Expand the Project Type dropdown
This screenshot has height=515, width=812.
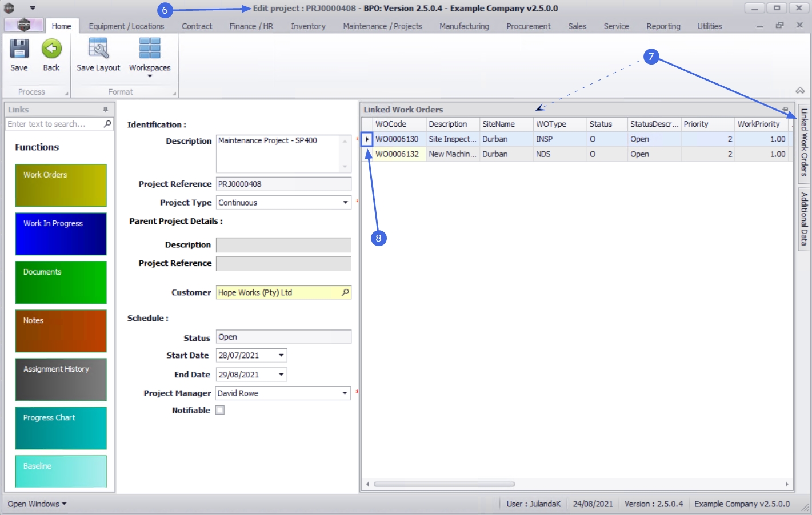coord(345,203)
